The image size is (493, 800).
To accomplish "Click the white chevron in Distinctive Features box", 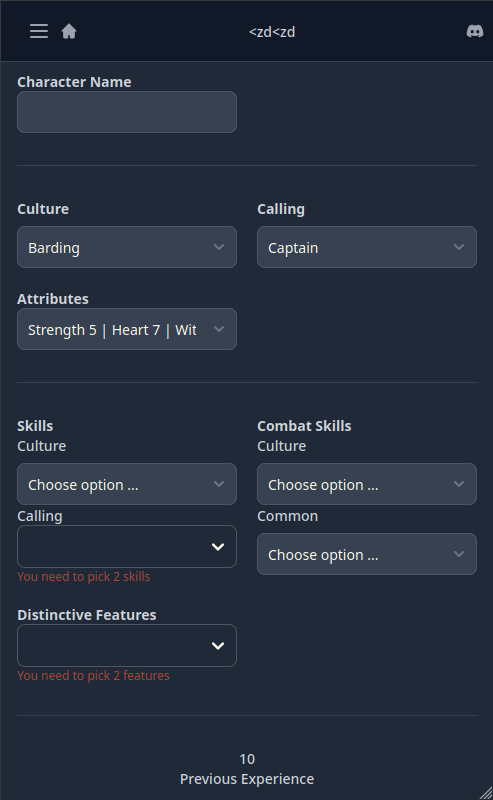I will point(218,646).
